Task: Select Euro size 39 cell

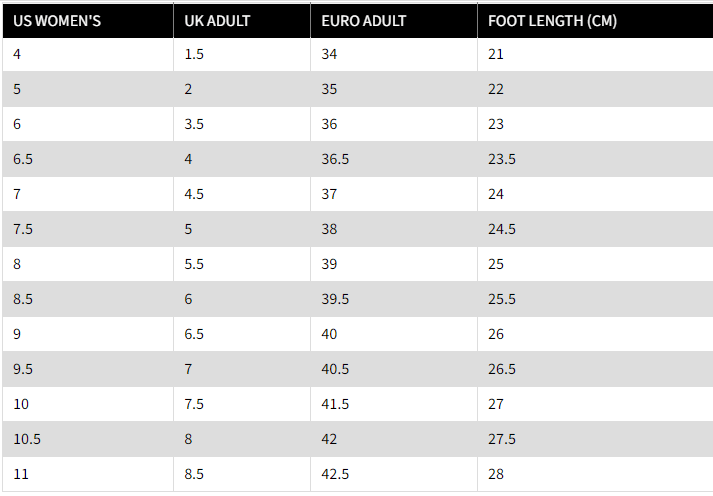Action: (x=394, y=264)
